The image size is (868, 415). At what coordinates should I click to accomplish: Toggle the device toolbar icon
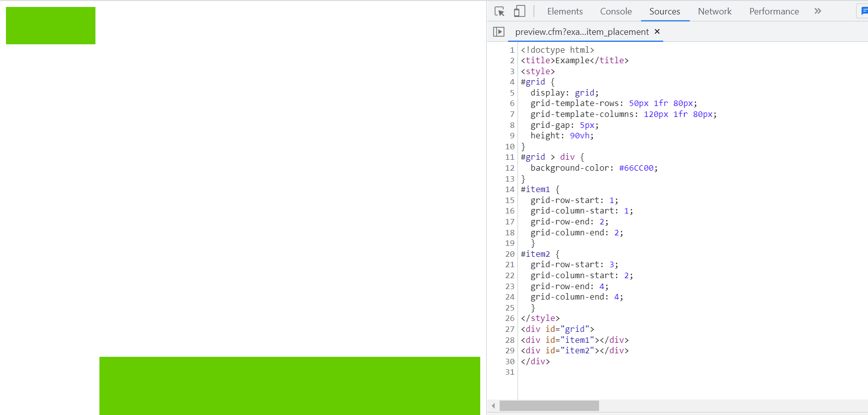[520, 11]
